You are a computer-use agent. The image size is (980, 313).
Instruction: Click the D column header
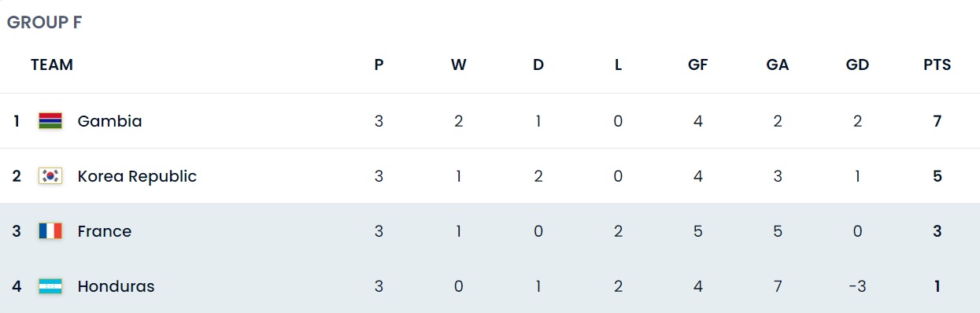tap(538, 65)
